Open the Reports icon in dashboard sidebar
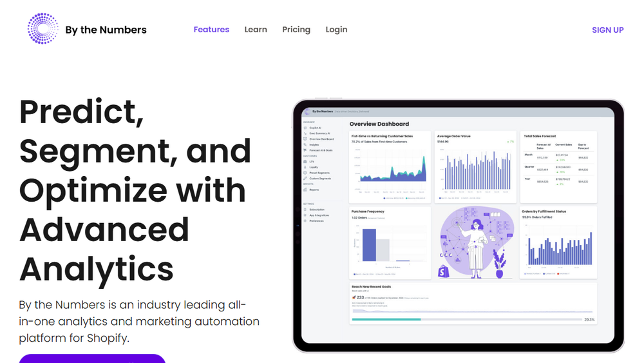 point(305,190)
